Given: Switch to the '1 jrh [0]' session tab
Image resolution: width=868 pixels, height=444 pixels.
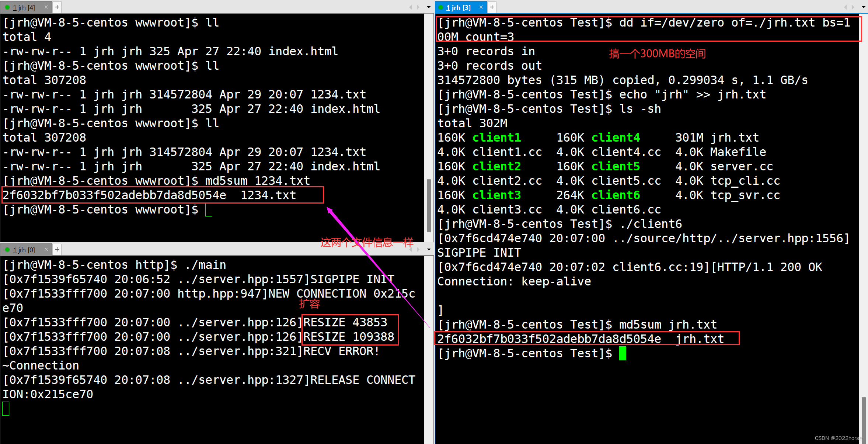Looking at the screenshot, I should pyautogui.click(x=25, y=250).
